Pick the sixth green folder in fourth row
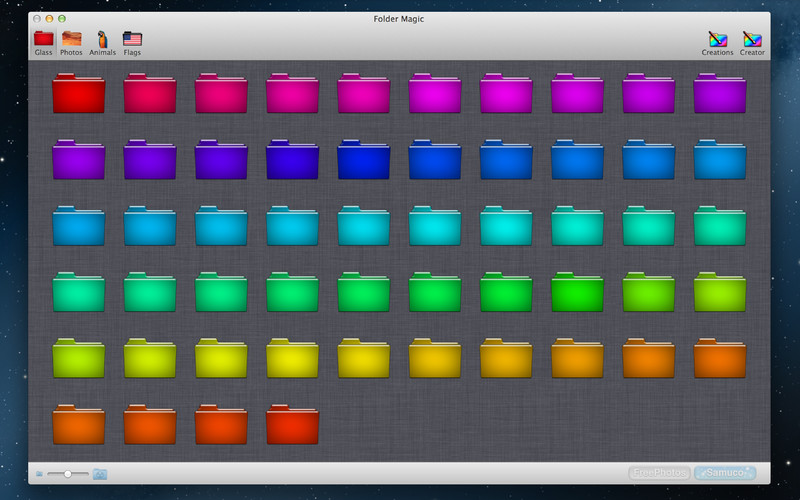The width and height of the screenshot is (800, 500). click(435, 292)
